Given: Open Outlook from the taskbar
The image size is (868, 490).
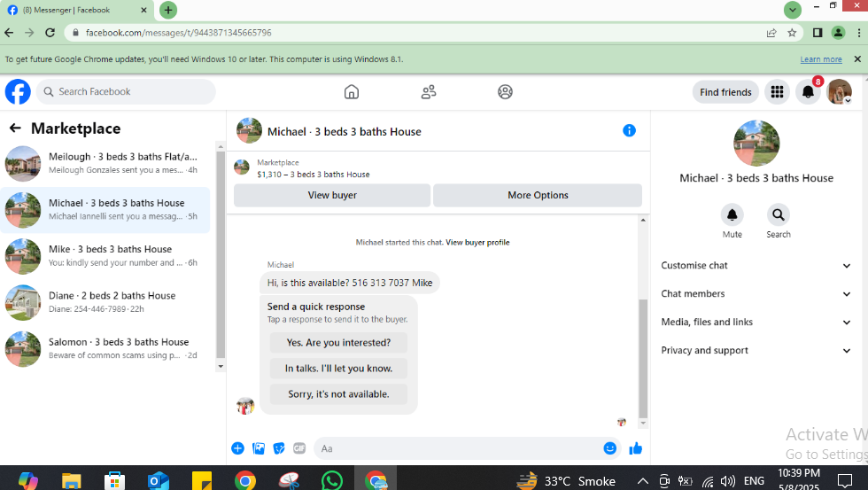Looking at the screenshot, I should [159, 480].
